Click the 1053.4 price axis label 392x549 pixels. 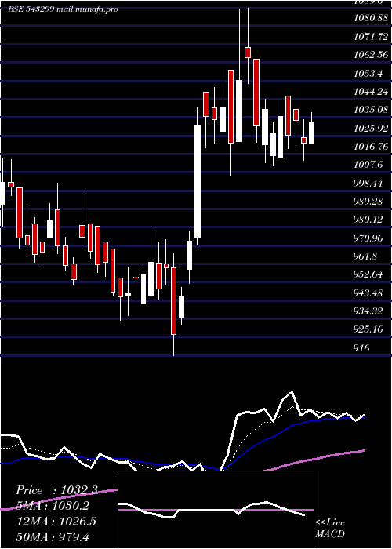coord(368,73)
